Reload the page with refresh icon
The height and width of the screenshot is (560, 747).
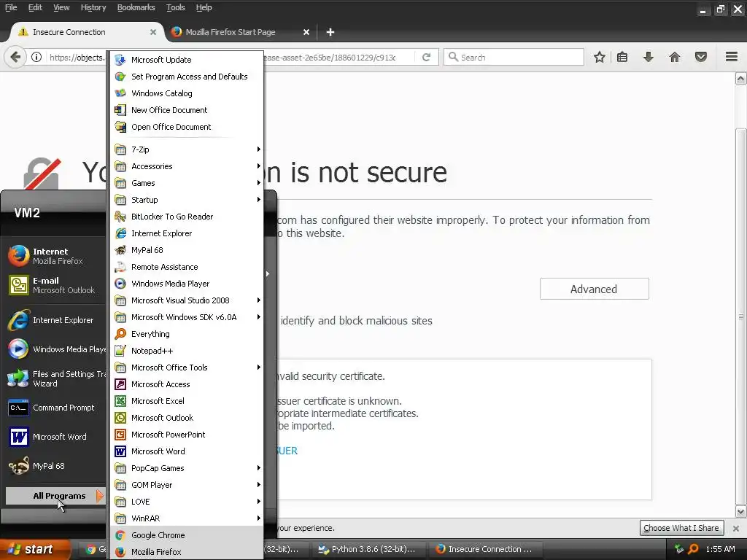426,57
